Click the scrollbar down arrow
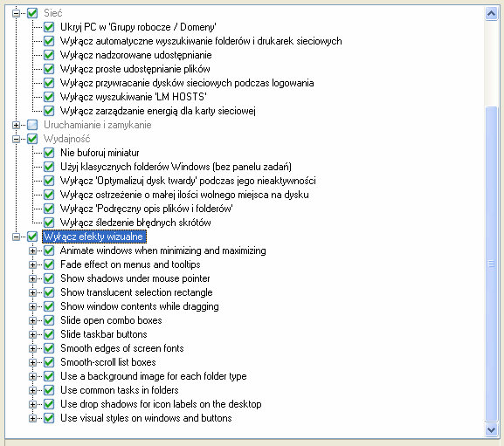 491,429
